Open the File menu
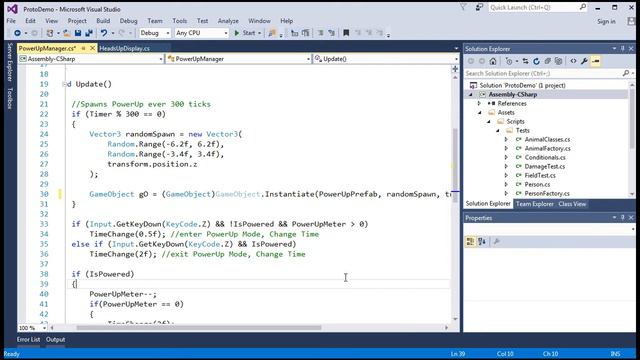The width and height of the screenshot is (640, 360). [11, 21]
